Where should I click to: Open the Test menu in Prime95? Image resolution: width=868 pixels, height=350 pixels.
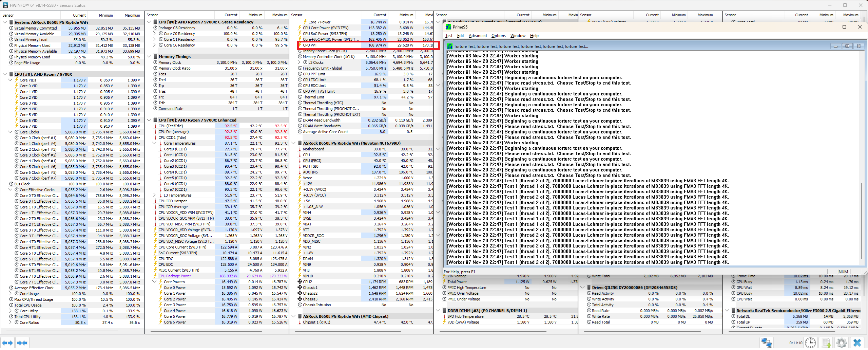(x=449, y=36)
